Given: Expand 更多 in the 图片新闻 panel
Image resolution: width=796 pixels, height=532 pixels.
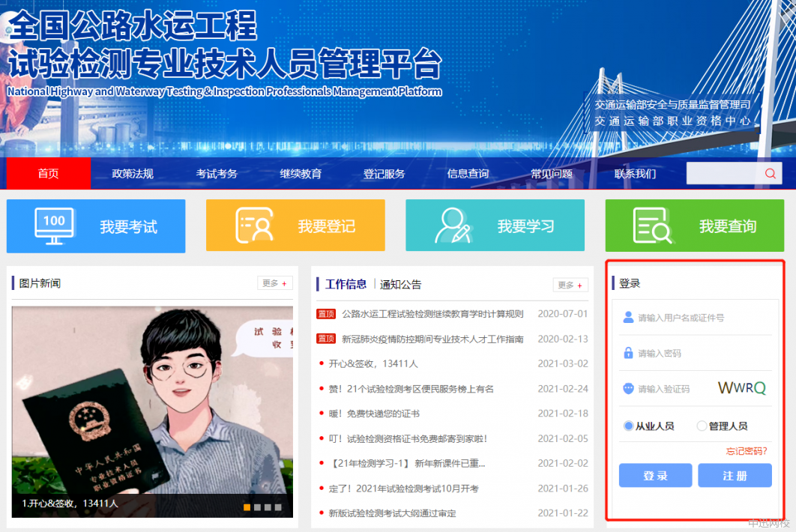Looking at the screenshot, I should coord(275,283).
